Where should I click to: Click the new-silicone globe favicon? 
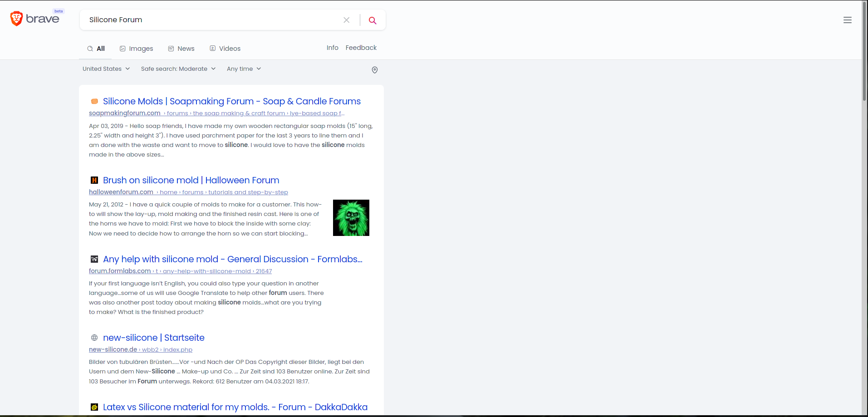point(94,338)
